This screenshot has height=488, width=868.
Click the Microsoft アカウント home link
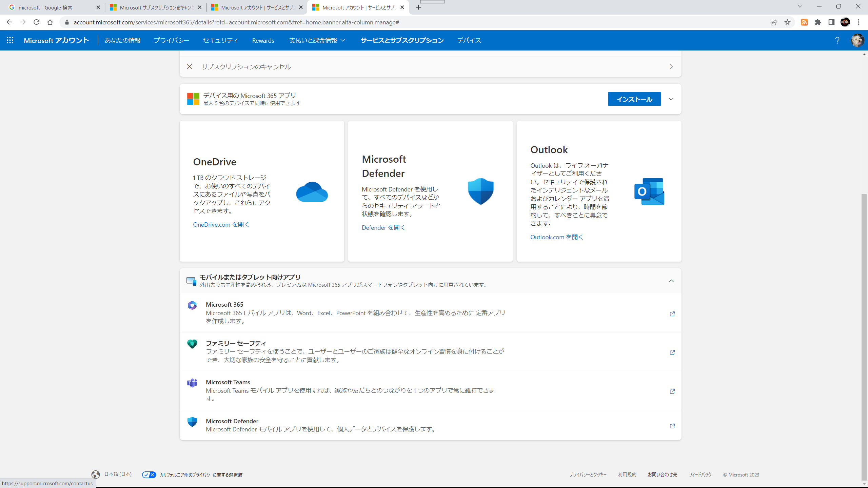coord(56,40)
